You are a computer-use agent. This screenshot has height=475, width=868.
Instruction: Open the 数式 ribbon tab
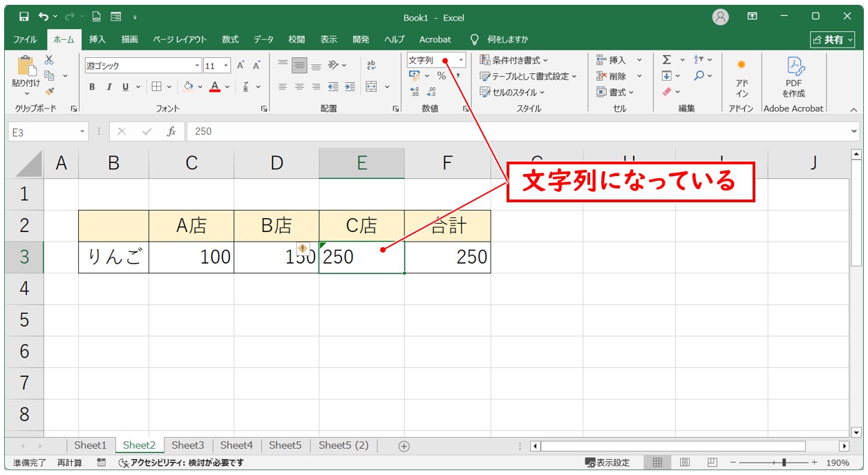pyautogui.click(x=230, y=39)
